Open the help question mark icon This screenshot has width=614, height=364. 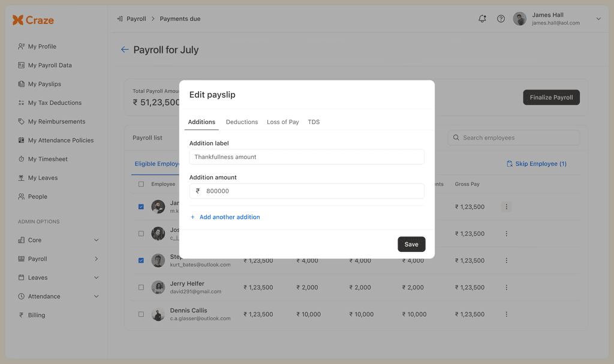pos(501,19)
